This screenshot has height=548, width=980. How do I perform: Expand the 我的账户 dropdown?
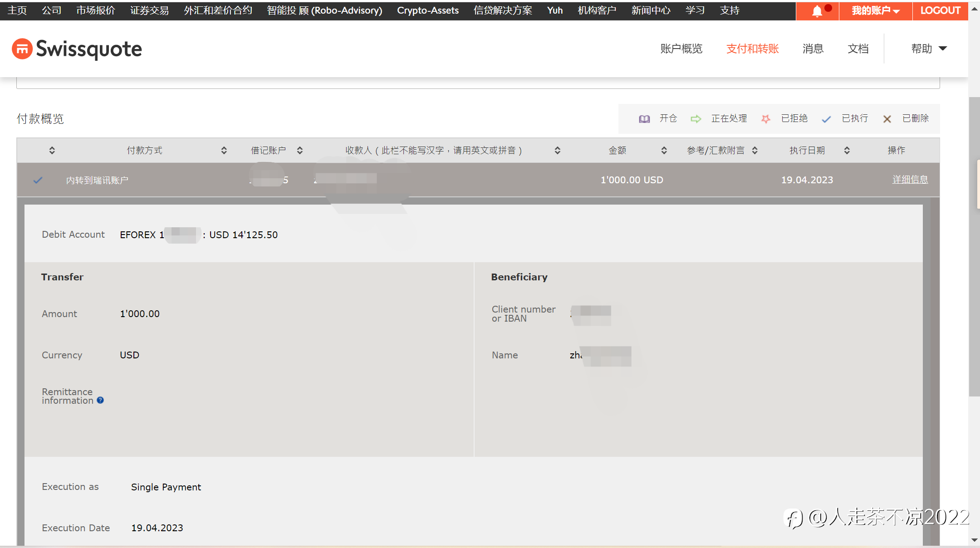point(875,10)
